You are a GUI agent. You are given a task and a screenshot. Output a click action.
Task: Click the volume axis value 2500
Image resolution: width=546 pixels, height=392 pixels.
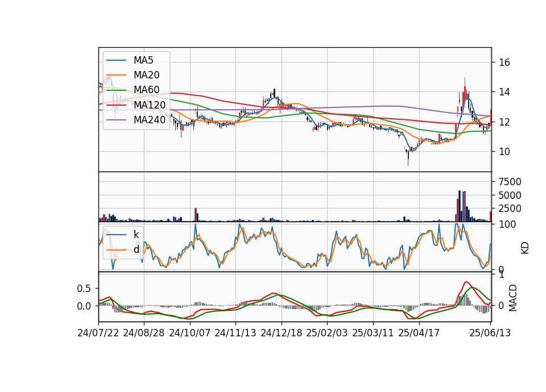pos(510,208)
